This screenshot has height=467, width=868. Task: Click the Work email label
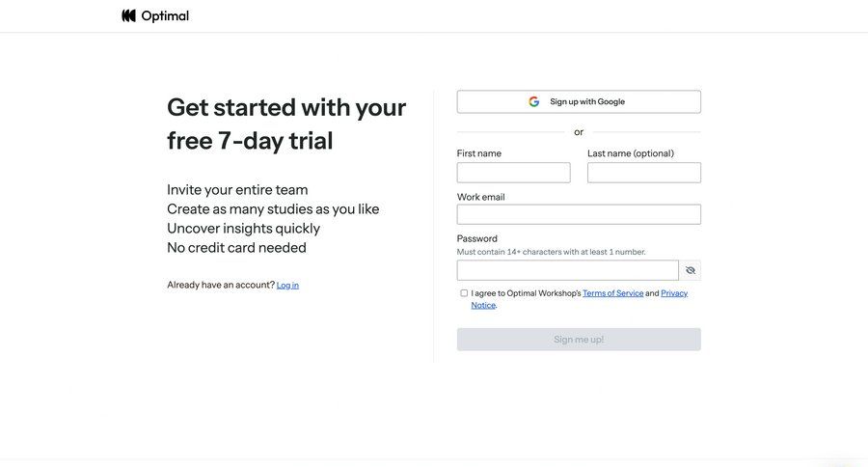(x=481, y=197)
